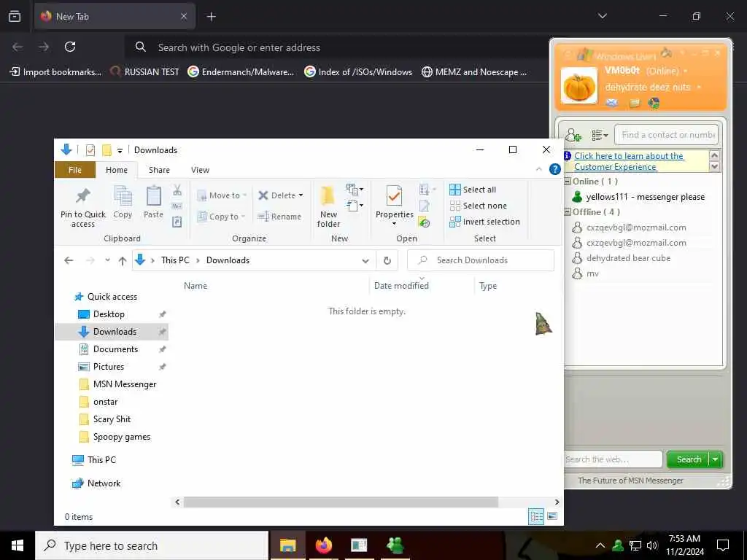Click the History icon in Open group
747x560 pixels.
424,222
